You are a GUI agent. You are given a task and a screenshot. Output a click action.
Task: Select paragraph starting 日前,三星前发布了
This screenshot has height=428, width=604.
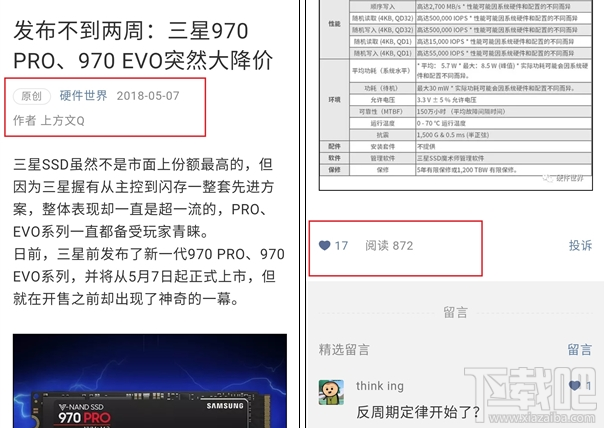click(149, 276)
